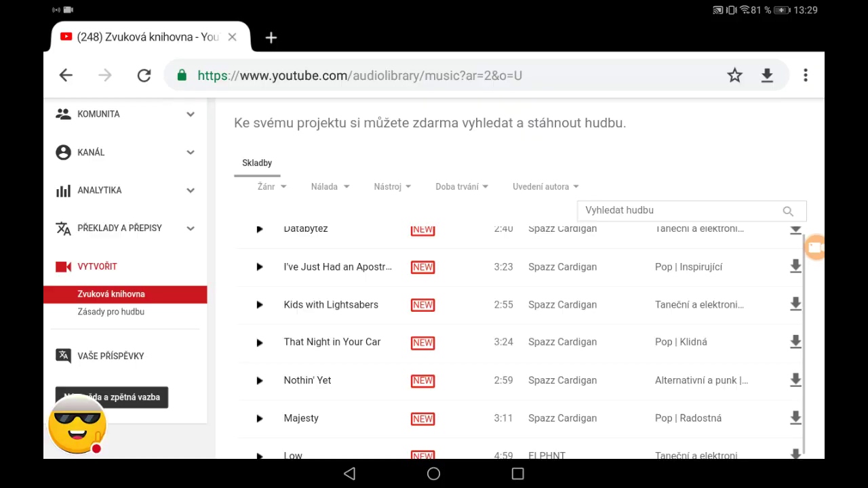Click the Kanál account icon
The width and height of the screenshot is (868, 488).
click(63, 152)
